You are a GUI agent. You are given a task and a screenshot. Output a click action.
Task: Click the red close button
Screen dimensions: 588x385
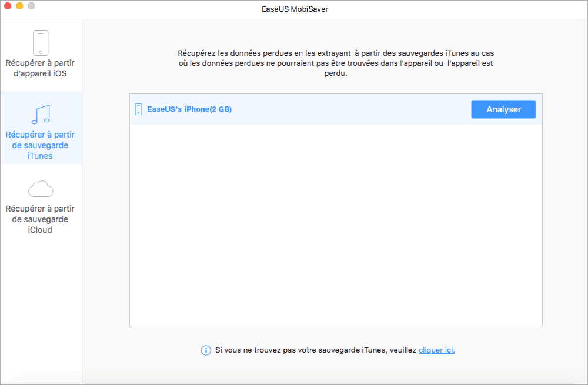tap(8, 6)
